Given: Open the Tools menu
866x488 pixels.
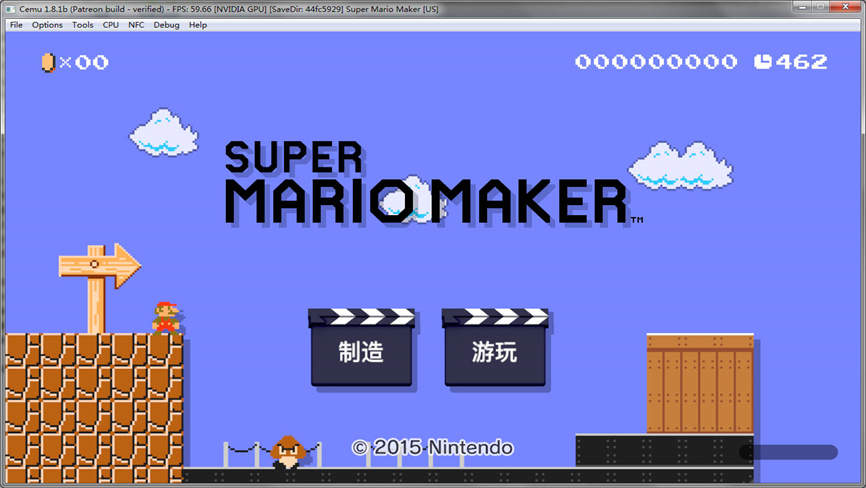Looking at the screenshot, I should [82, 25].
